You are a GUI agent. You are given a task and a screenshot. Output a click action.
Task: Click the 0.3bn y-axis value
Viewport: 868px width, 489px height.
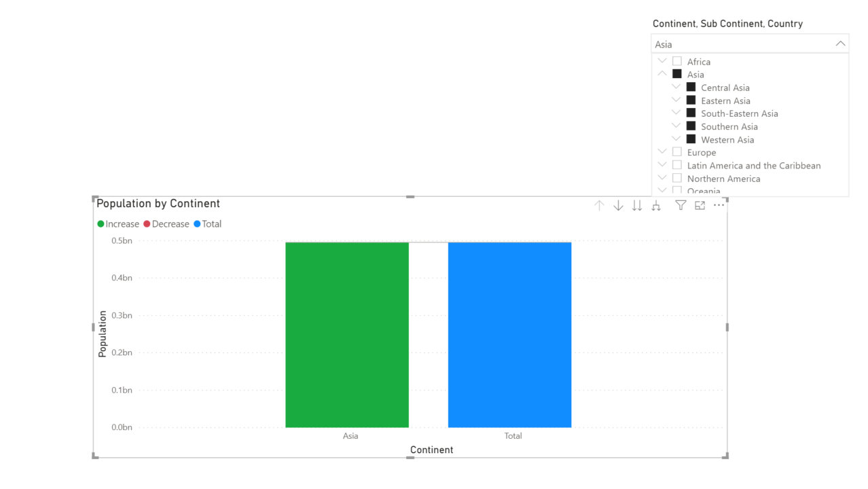[122, 315]
